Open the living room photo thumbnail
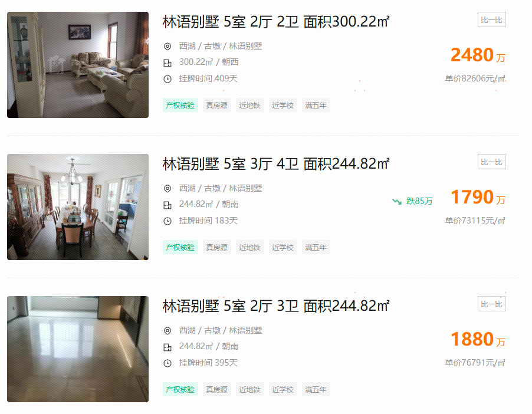 click(78, 65)
